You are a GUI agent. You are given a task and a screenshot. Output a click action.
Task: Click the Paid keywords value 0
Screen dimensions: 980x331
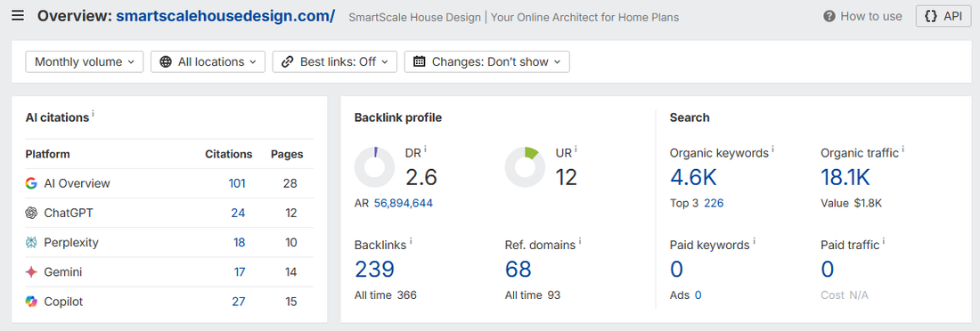tap(676, 270)
